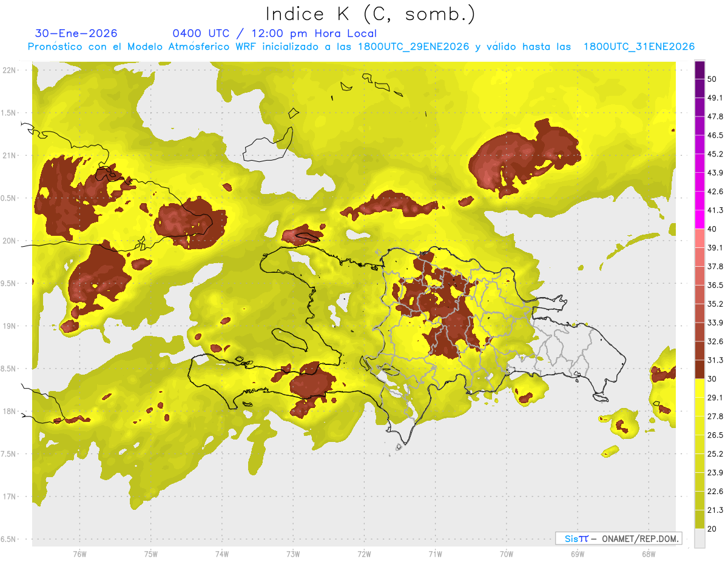Click the longitude label '72W'

click(364, 554)
